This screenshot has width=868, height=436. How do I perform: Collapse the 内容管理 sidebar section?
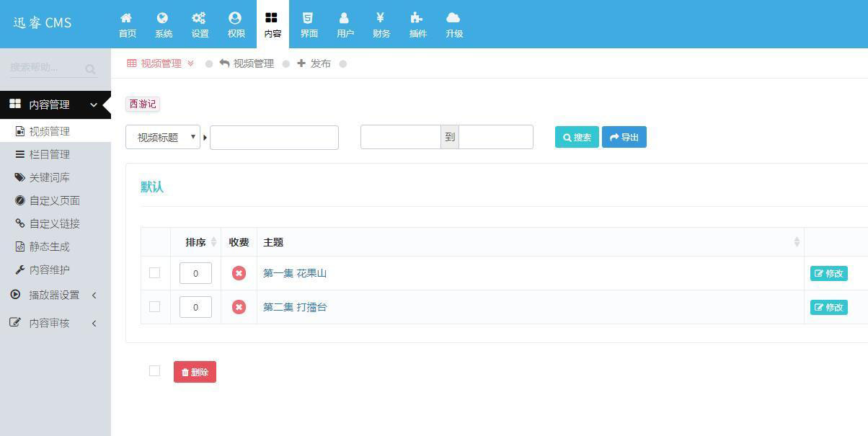56,104
